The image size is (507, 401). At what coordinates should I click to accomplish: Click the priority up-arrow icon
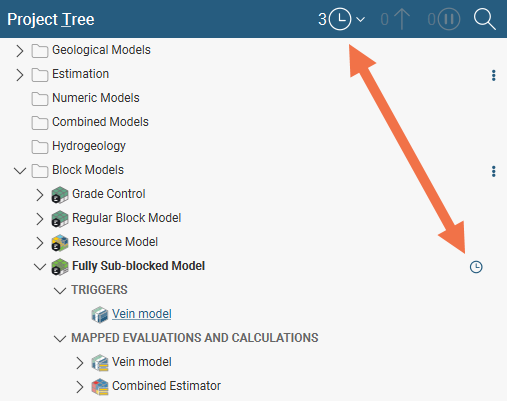[x=402, y=19]
